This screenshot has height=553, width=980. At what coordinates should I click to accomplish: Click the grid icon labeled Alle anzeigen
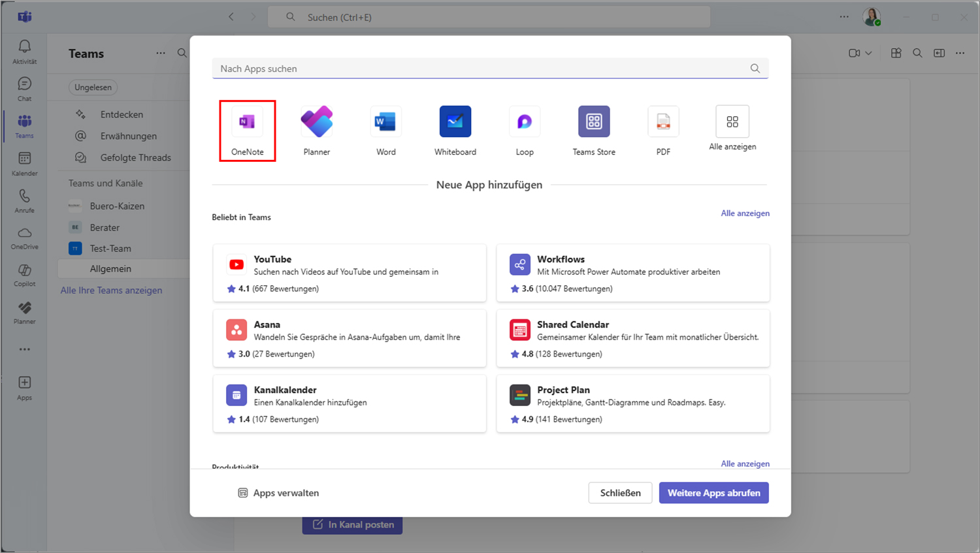coord(732,122)
